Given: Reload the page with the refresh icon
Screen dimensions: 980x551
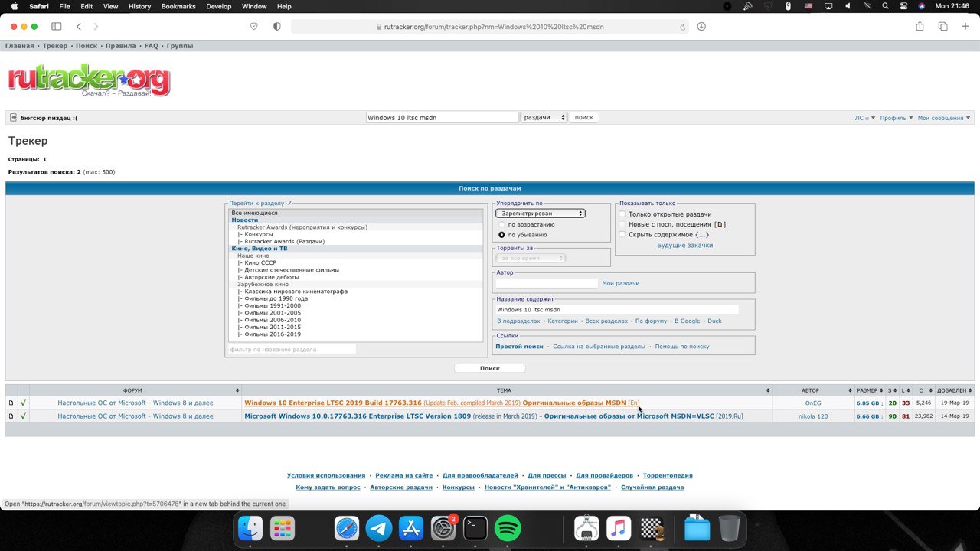Looking at the screenshot, I should [683, 27].
